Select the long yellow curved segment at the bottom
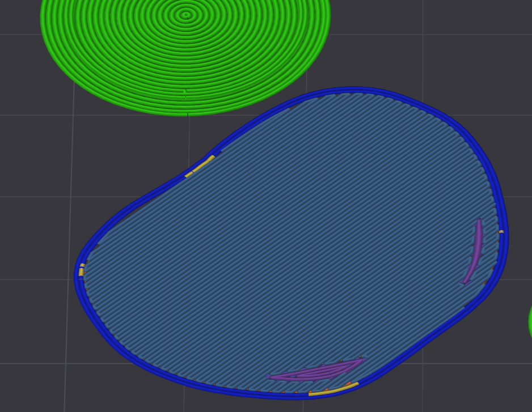Image resolution: width=532 pixels, height=412 pixels. click(333, 389)
